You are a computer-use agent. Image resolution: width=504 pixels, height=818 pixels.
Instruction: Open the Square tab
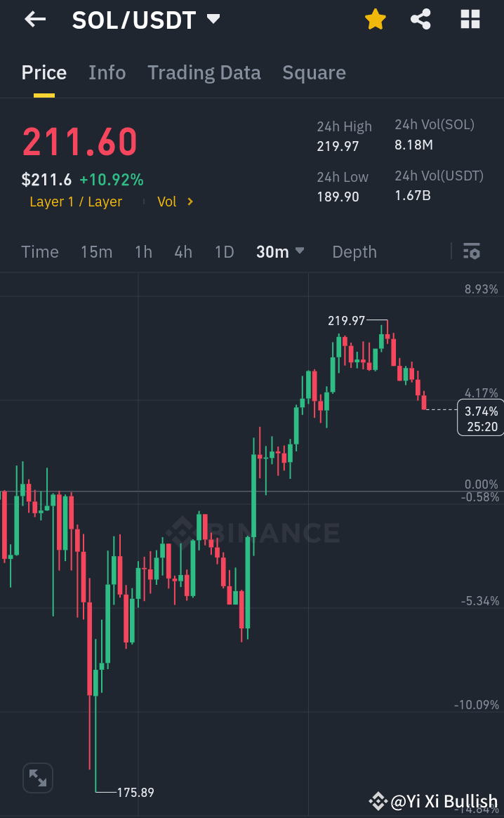(x=314, y=72)
